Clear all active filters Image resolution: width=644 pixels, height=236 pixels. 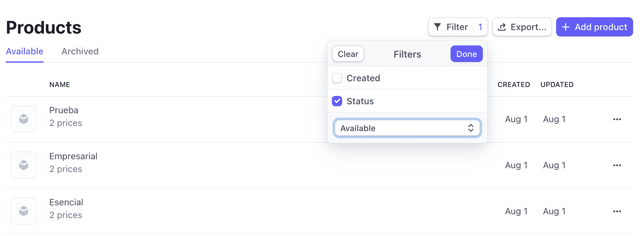click(x=348, y=54)
